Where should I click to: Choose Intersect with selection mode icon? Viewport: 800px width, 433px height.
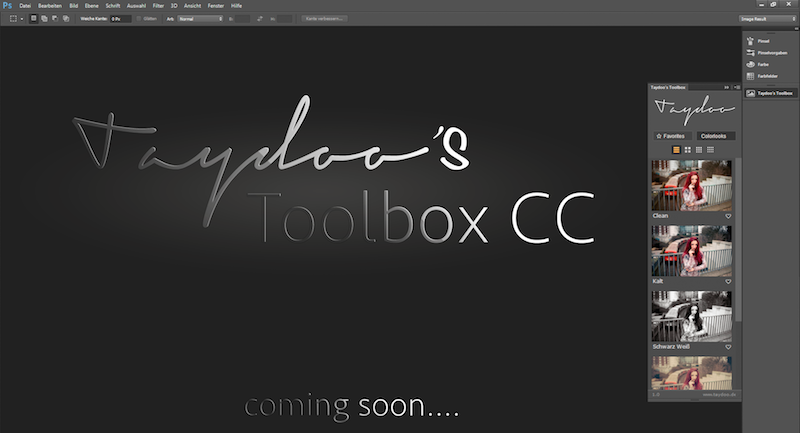[x=66, y=18]
